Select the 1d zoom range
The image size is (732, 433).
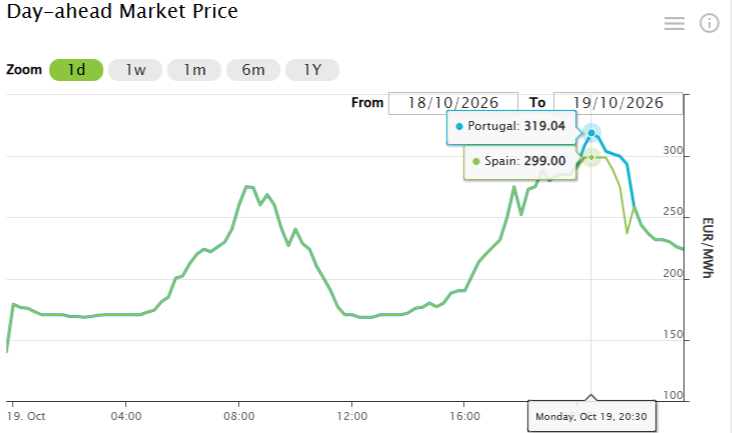76,70
